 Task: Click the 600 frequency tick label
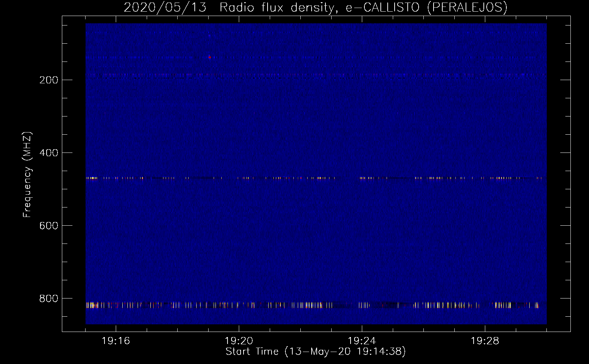pos(49,226)
